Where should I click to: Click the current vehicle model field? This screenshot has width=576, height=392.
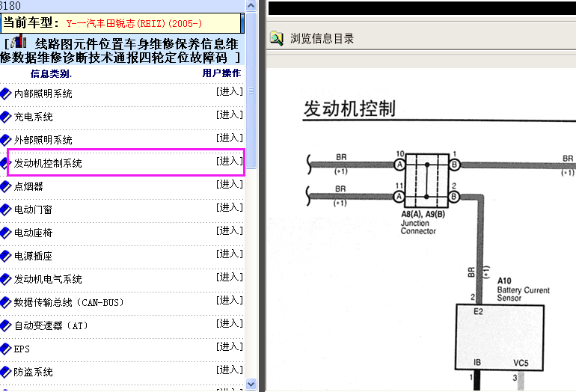(122, 23)
